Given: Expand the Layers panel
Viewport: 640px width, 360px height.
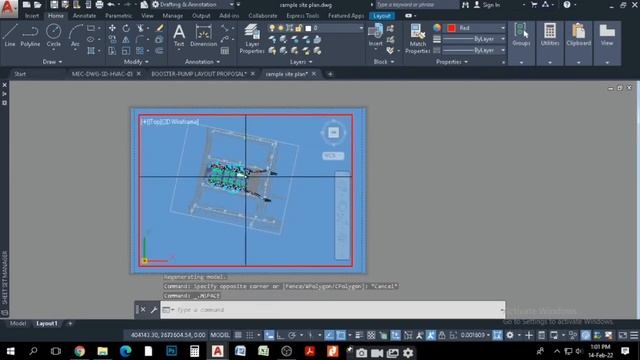Looking at the screenshot, I should (301, 62).
